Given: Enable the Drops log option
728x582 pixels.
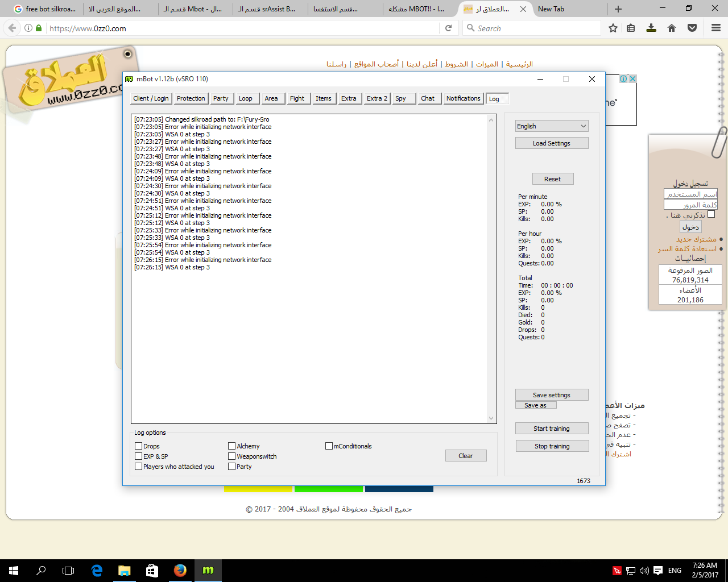Looking at the screenshot, I should coord(138,446).
